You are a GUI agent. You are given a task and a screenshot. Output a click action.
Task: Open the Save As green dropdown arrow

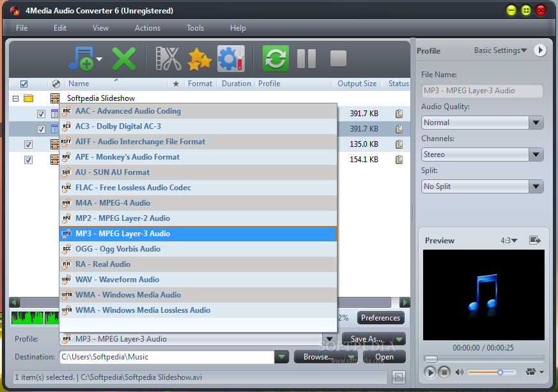[399, 340]
